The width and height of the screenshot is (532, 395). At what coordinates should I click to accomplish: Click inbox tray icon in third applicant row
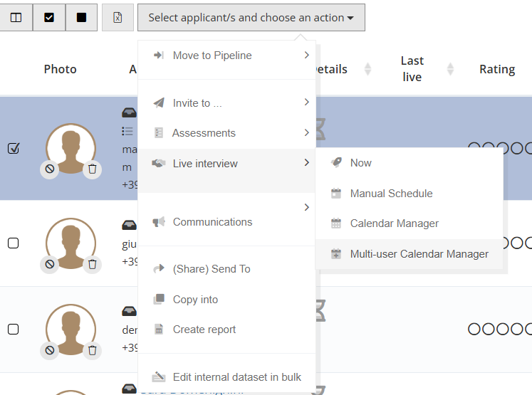tap(130, 311)
